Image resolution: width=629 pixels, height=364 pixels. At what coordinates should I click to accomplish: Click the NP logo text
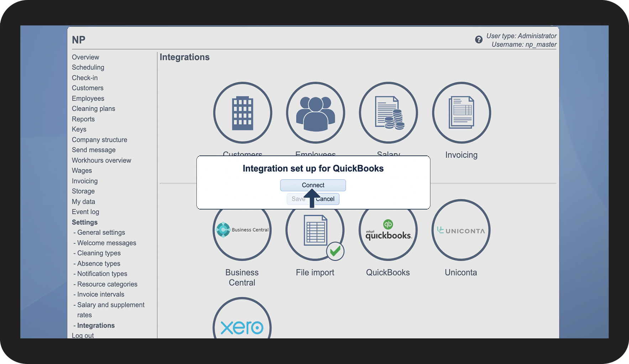79,40
